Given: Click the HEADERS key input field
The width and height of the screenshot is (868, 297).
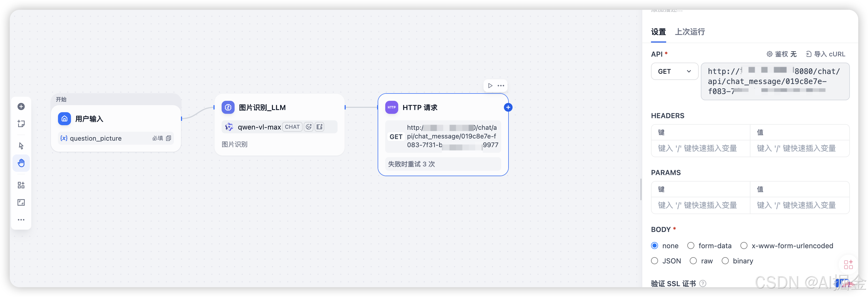Looking at the screenshot, I should [701, 148].
